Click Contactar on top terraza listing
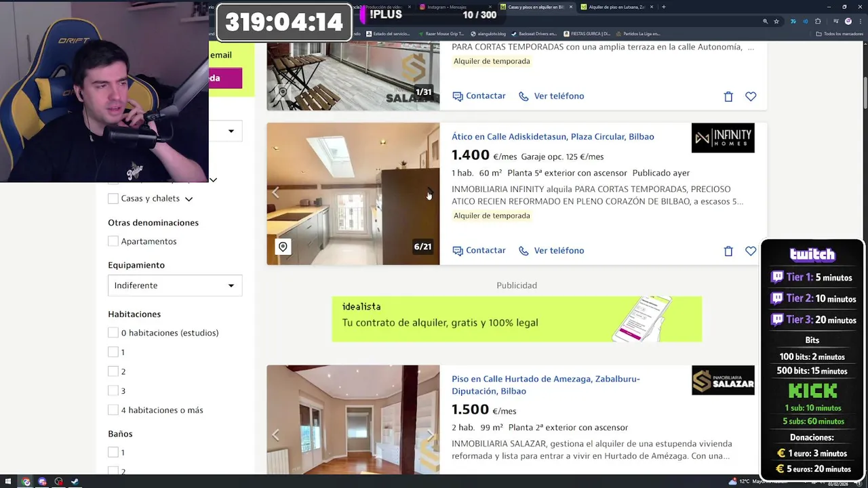The width and height of the screenshot is (868, 488). click(479, 96)
